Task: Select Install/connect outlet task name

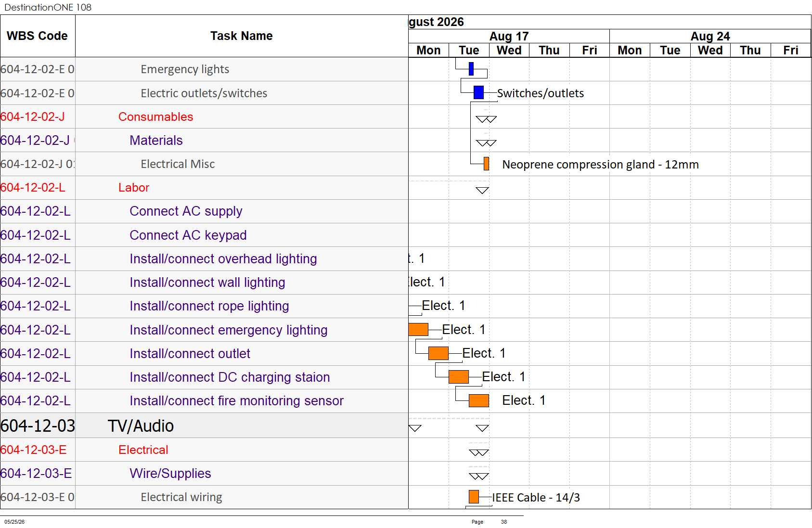Action: click(x=190, y=353)
